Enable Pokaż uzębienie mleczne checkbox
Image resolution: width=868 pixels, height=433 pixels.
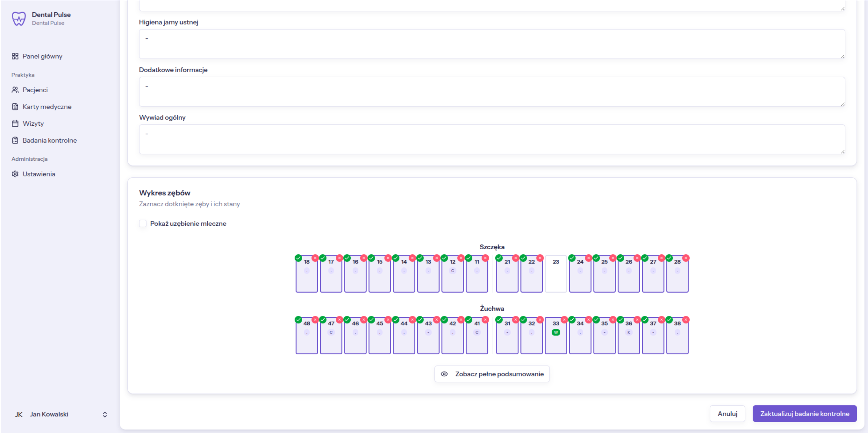[x=143, y=224]
